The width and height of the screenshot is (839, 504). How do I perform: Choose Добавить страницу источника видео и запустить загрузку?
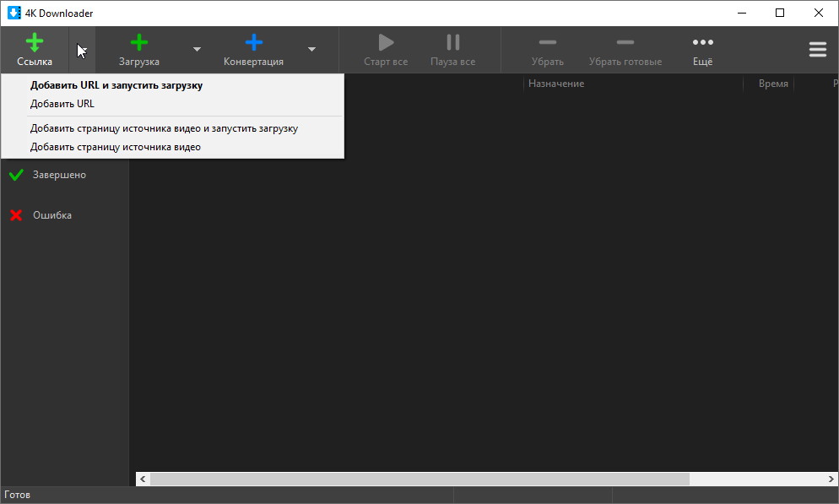[x=164, y=129]
